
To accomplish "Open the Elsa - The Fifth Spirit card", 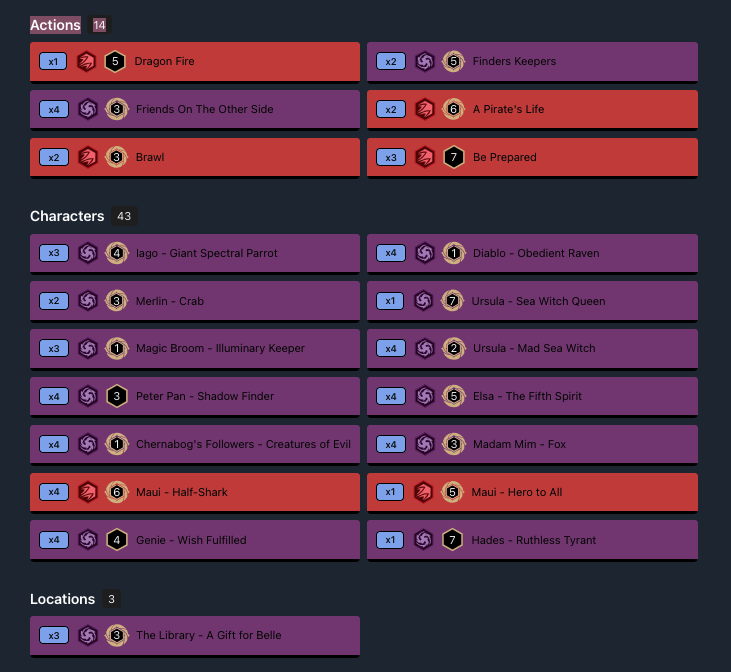I will coord(527,396).
